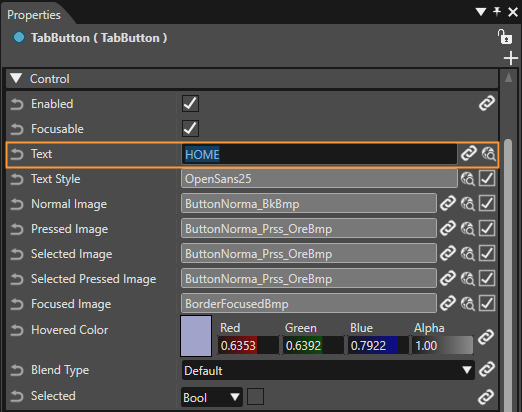Toggle the Pressed Image row checkbox
522x412 pixels.
(487, 228)
